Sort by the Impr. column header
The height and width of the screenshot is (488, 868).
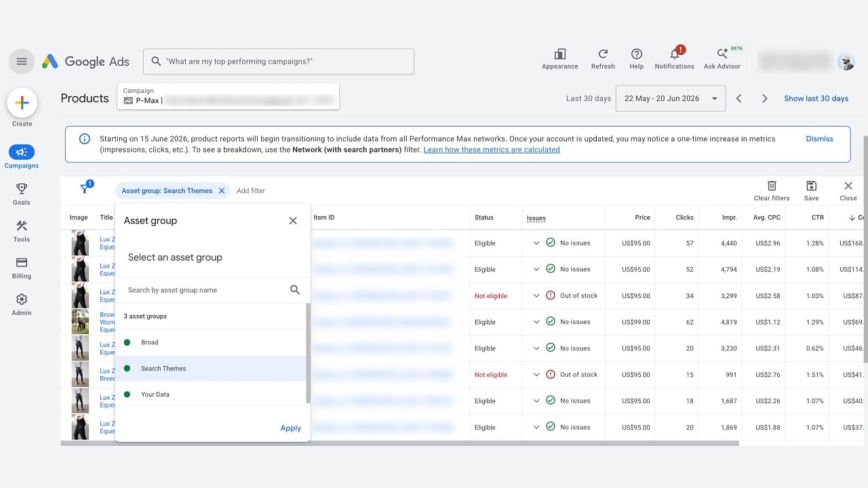coord(729,218)
